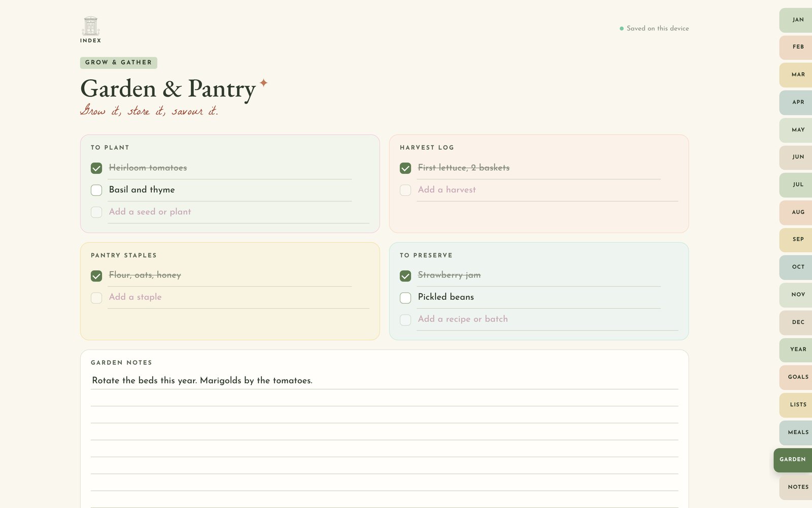
Task: Uncheck First lettuce, 2 baskets
Action: point(405,168)
